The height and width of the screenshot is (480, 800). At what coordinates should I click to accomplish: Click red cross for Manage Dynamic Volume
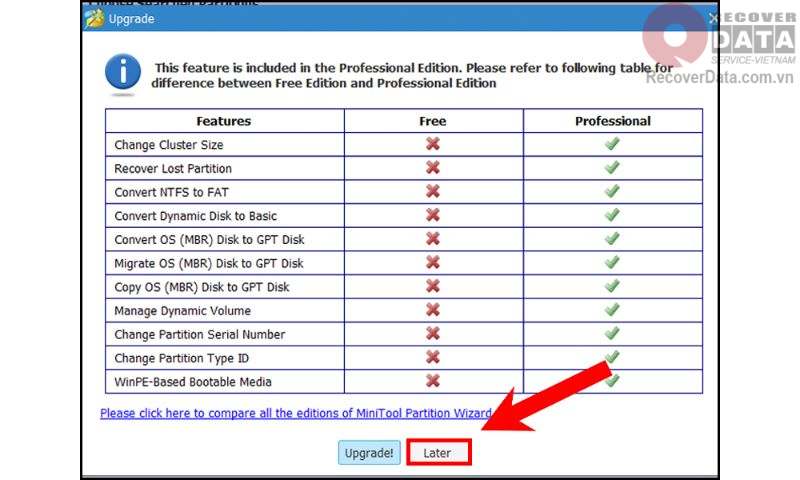coord(433,310)
